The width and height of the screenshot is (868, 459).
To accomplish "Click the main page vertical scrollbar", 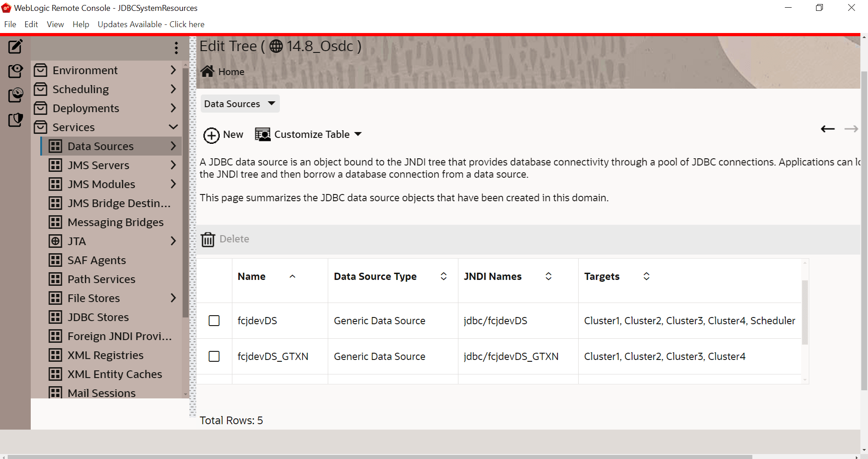I will pos(864,231).
